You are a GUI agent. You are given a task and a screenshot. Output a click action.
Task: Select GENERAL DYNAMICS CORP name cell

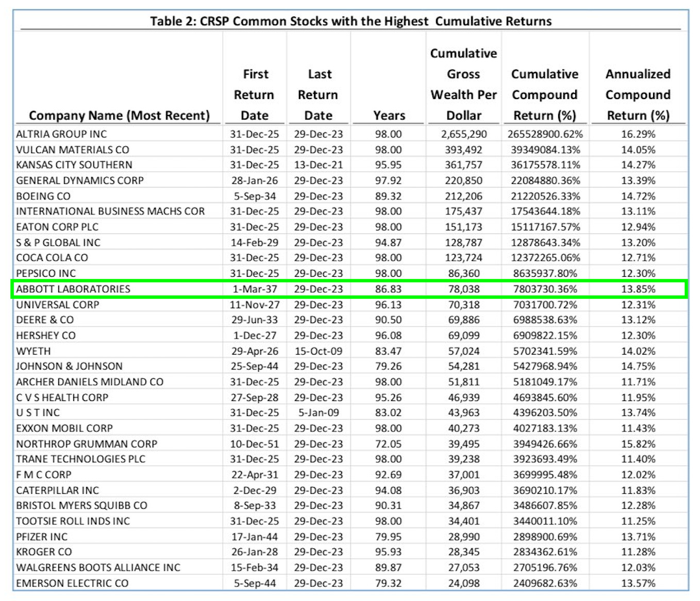pos(80,180)
